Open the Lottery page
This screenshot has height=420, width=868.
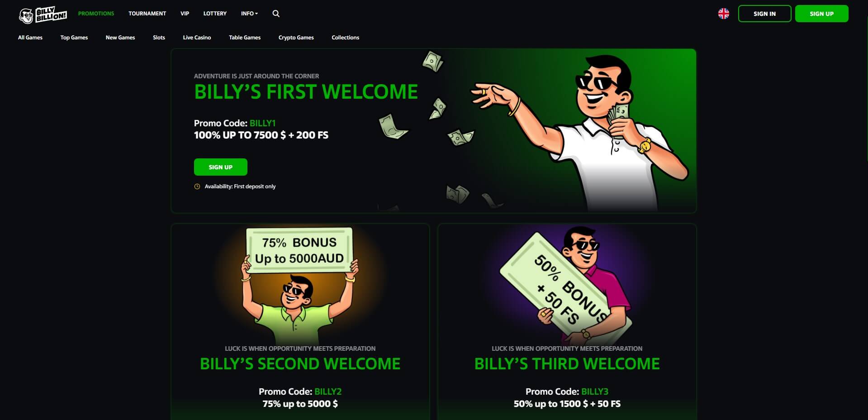(x=215, y=14)
